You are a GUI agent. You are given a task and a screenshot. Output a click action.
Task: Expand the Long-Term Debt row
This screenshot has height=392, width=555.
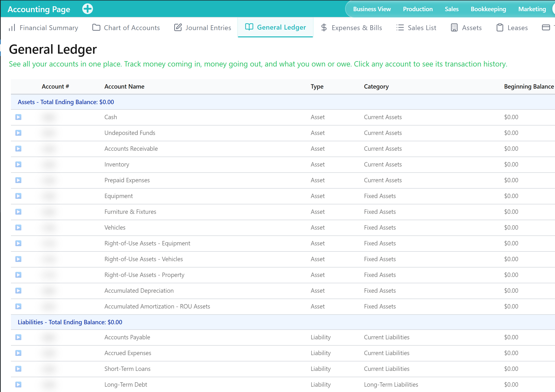[18, 385]
